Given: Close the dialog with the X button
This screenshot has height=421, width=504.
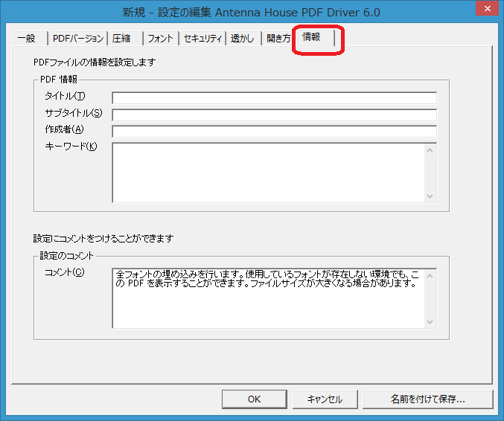Looking at the screenshot, I should pos(488,9).
